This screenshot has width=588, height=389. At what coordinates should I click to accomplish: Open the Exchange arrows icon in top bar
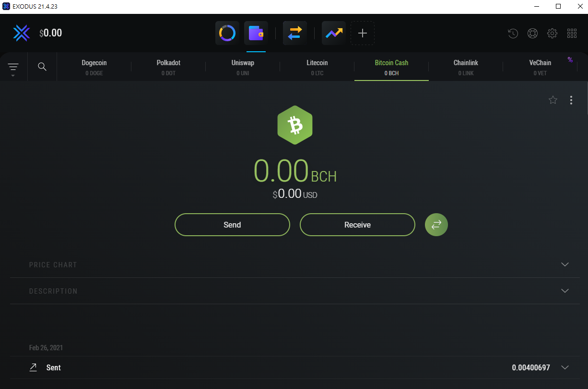click(295, 33)
